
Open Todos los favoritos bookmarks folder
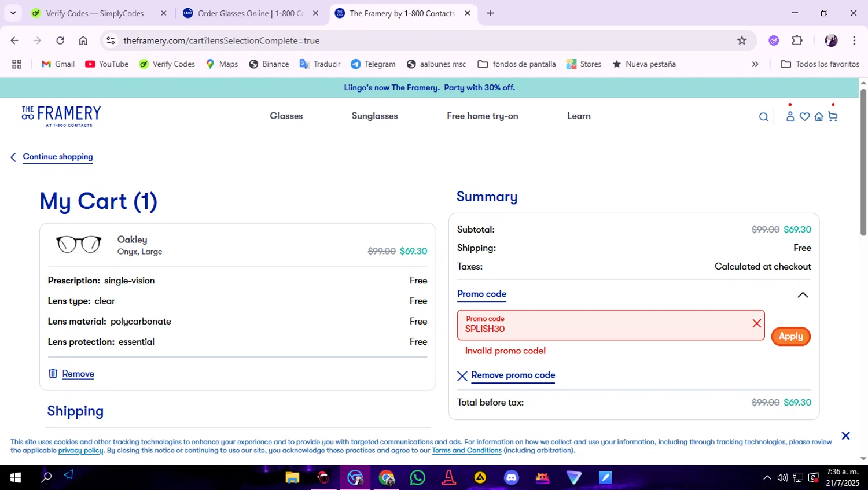(820, 64)
